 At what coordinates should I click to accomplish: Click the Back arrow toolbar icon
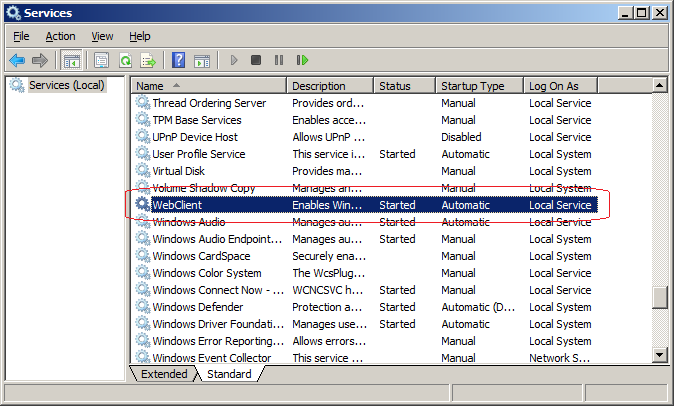[x=17, y=60]
